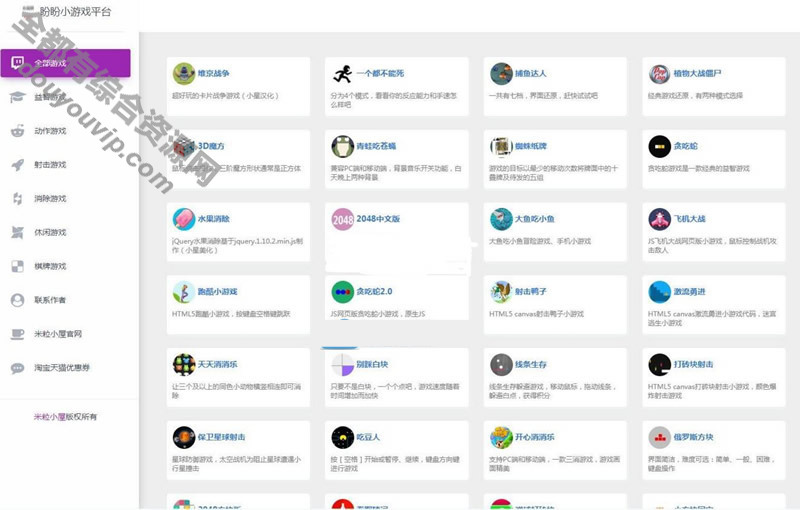Open the airplane icon of 飞机大战

[660, 219]
